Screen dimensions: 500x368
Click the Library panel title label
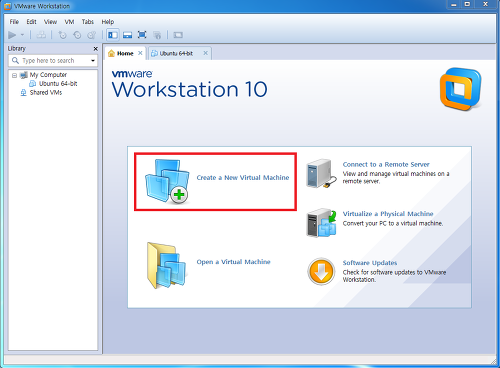click(17, 49)
